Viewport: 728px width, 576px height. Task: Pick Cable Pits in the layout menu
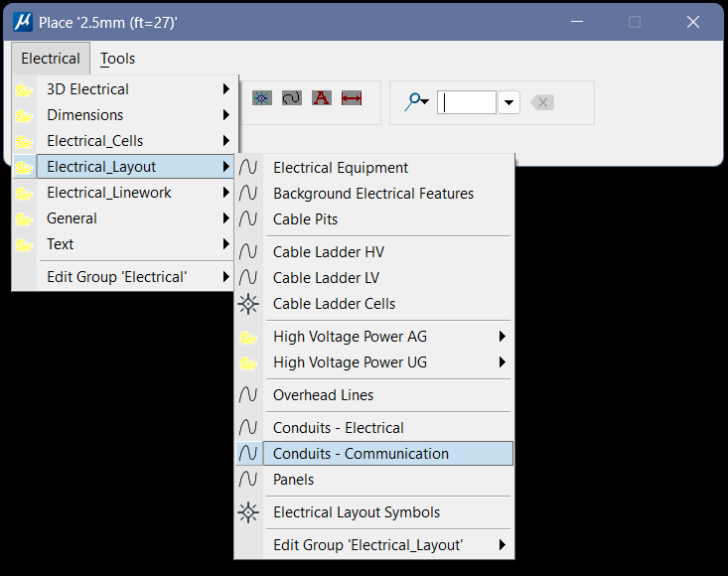(305, 219)
